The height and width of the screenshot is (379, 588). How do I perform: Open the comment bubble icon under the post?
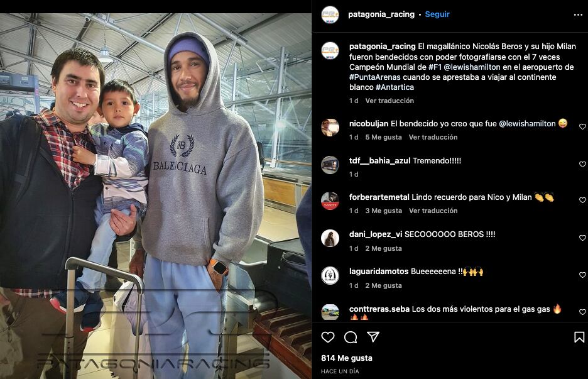pos(351,337)
